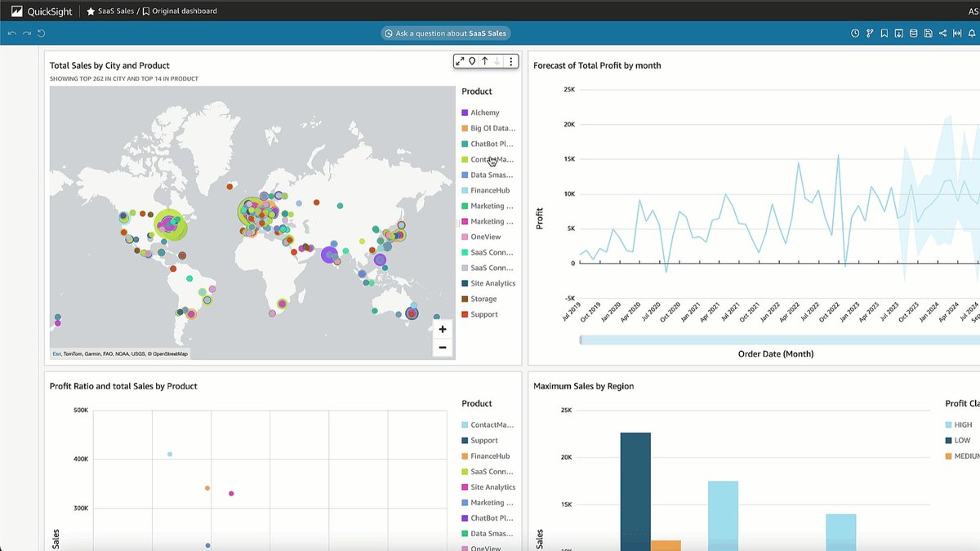980x551 pixels.
Task: Open the Original dashboard bookmark label
Action: 185,11
